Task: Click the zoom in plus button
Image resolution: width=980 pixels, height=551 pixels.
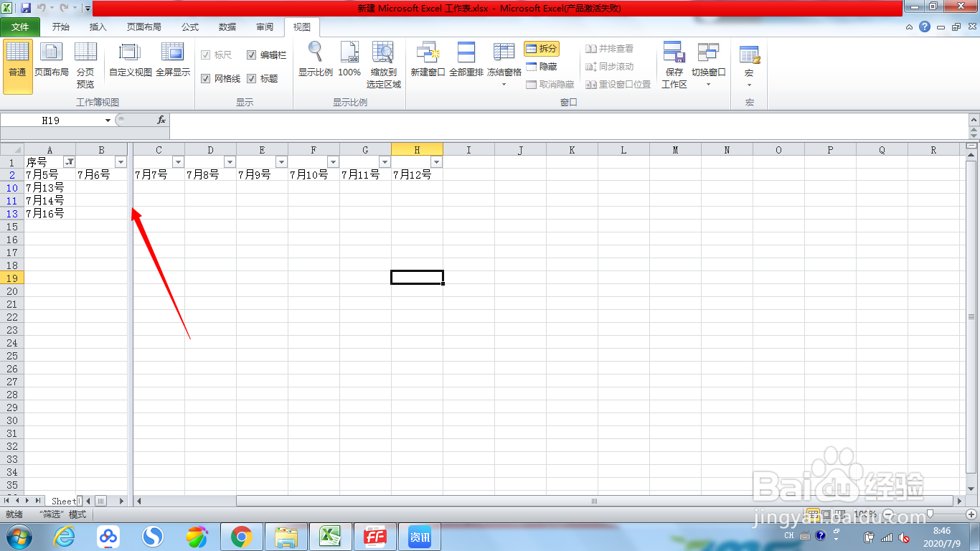Action: pyautogui.click(x=971, y=514)
